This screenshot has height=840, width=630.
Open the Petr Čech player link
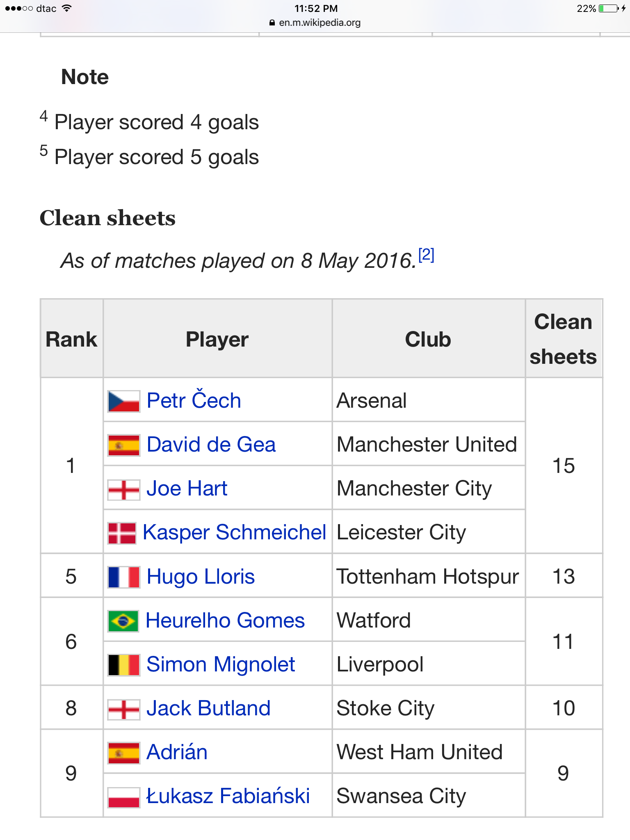point(194,401)
